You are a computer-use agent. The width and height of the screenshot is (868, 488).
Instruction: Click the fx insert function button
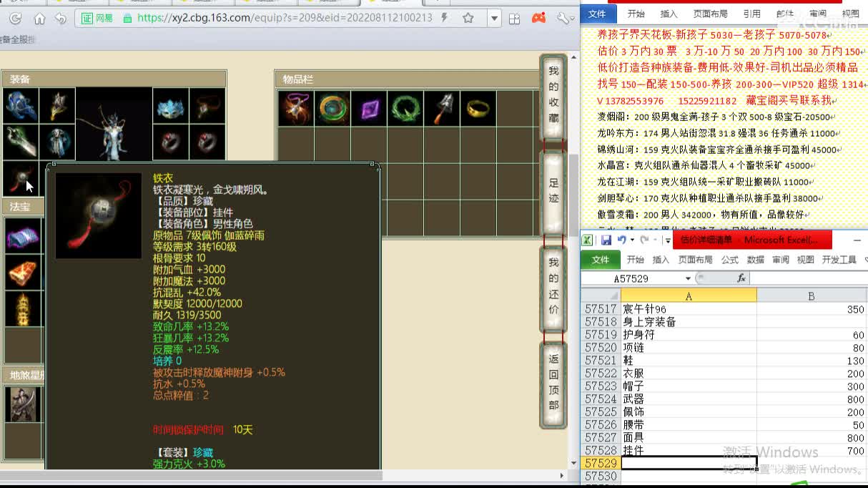[741, 278]
